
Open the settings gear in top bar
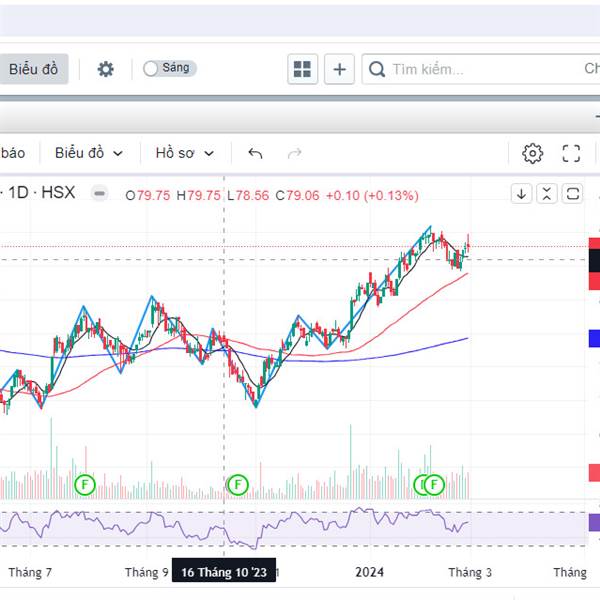coord(105,69)
